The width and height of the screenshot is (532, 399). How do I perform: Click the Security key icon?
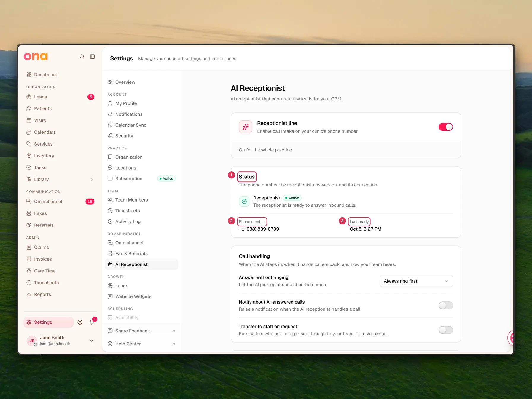click(110, 136)
